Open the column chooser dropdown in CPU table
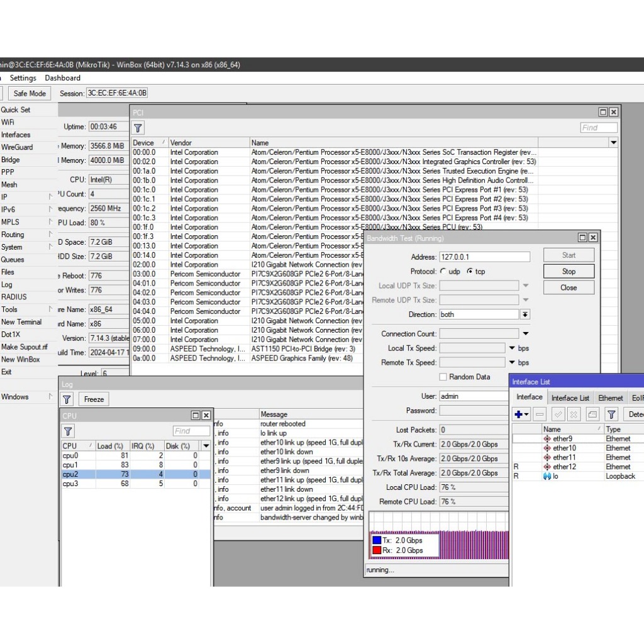 point(206,446)
